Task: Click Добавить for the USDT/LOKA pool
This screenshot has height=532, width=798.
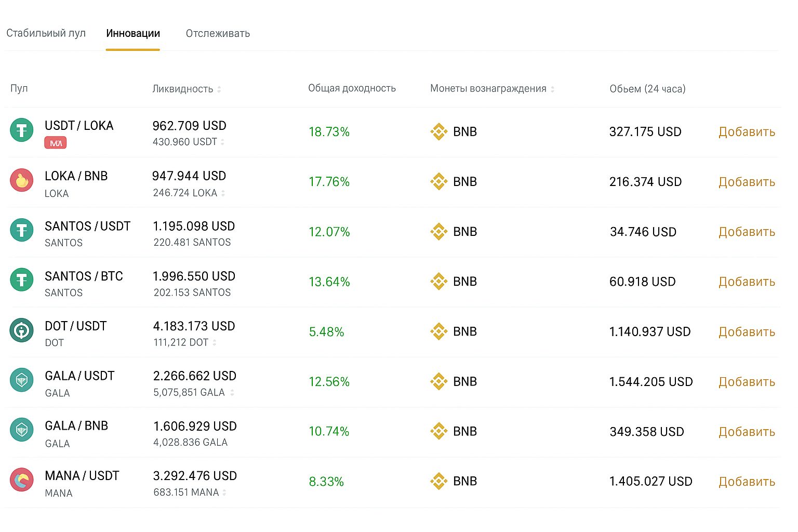Action: 747,132
